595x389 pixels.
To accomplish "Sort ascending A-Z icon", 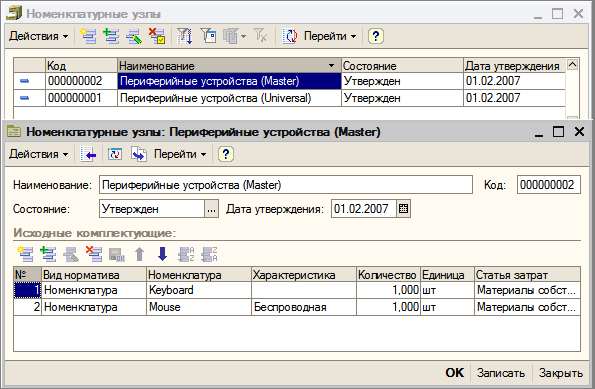I will (x=186, y=254).
